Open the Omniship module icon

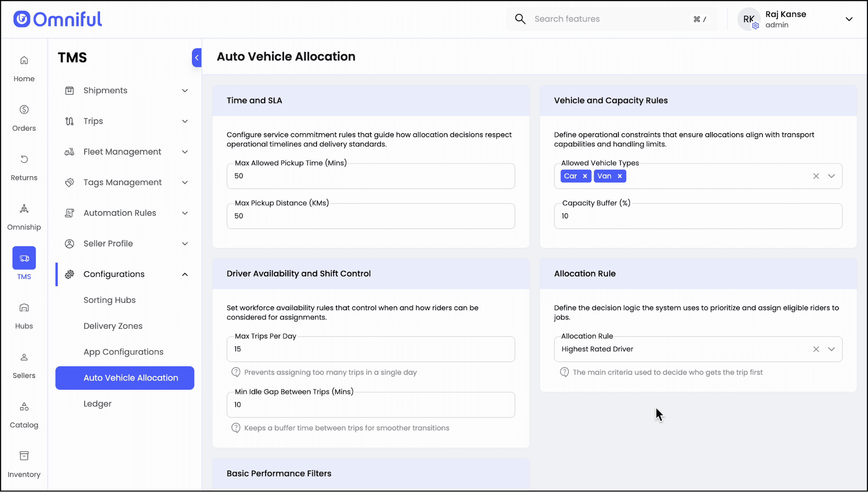coord(24,209)
